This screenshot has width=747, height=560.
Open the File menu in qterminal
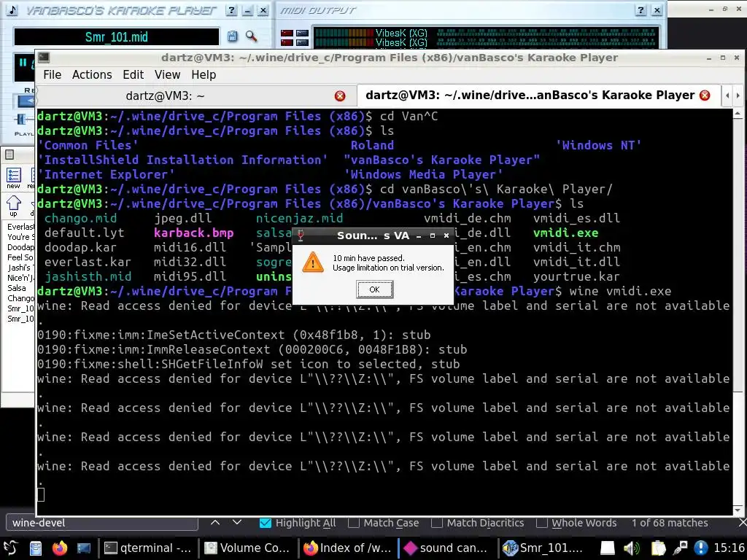tap(52, 75)
